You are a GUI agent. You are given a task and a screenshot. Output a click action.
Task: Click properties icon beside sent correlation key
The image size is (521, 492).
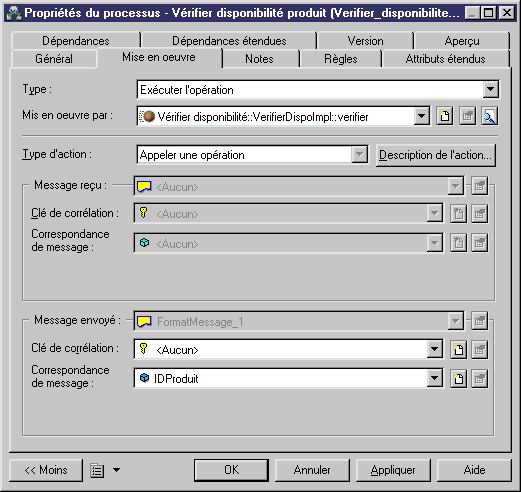pos(480,349)
